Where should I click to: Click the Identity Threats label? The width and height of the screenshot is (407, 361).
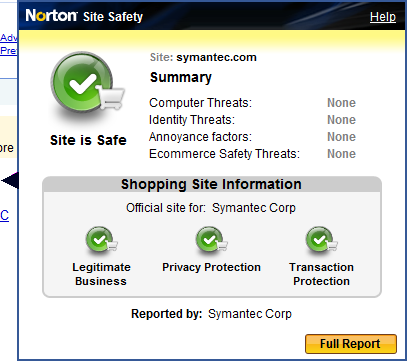pos(192,120)
